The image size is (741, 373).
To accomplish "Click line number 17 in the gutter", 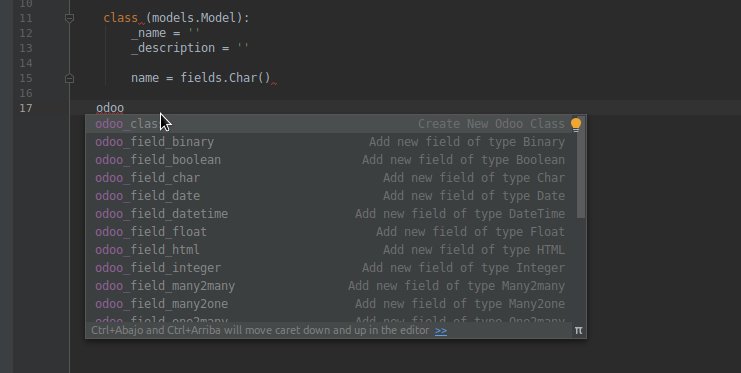I will tap(26, 108).
